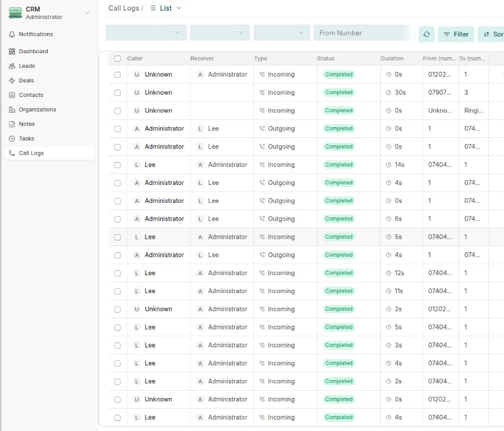Check the row with 14s duration
Viewport: 504px width, 431px height.
pyautogui.click(x=118, y=165)
